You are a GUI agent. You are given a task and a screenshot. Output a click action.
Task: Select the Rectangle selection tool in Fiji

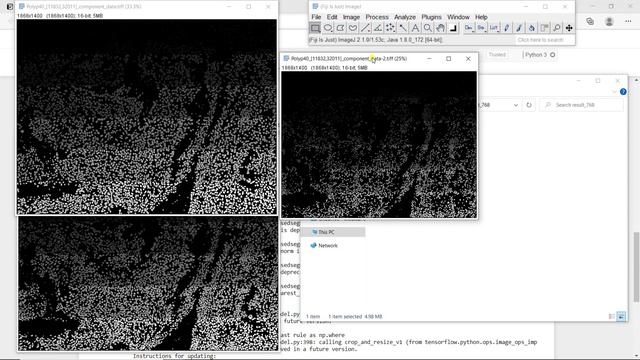(x=315, y=28)
